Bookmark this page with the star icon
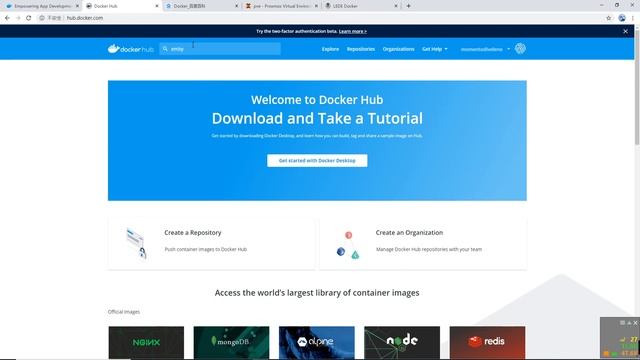The height and width of the screenshot is (360, 640). click(x=609, y=18)
